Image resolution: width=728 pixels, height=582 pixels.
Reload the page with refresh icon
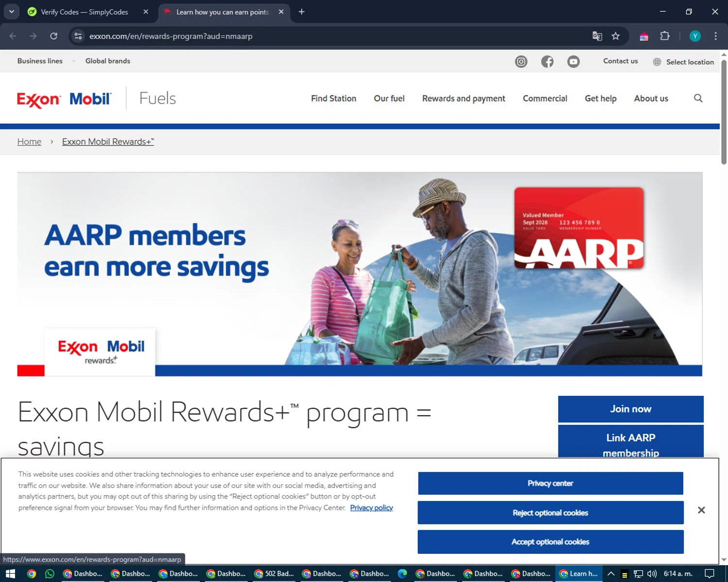(x=54, y=36)
